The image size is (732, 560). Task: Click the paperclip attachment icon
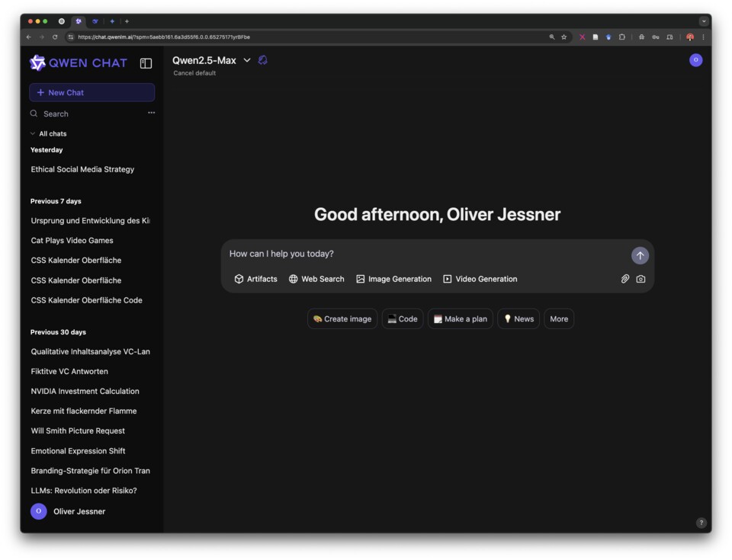(x=624, y=280)
